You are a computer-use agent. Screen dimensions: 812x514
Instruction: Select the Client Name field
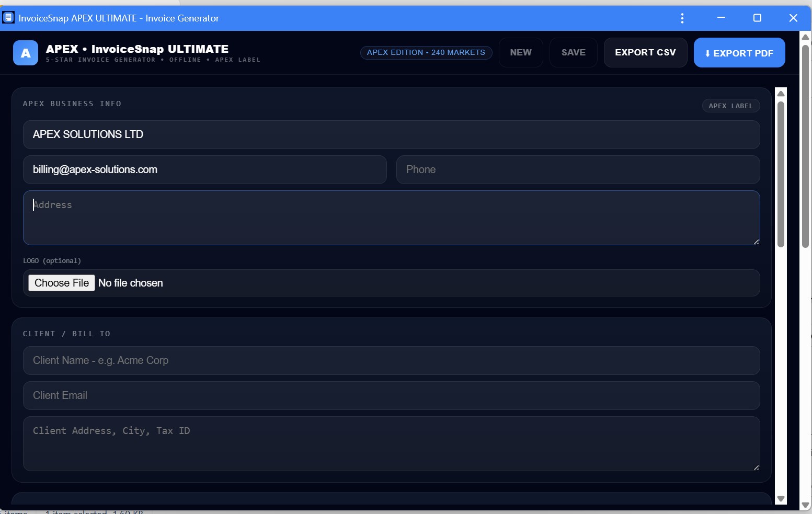(x=391, y=360)
